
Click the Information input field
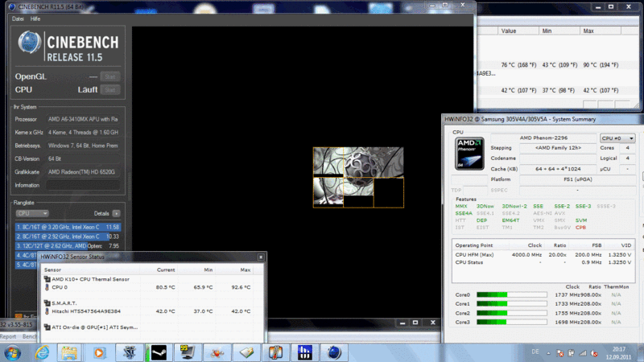(84, 185)
